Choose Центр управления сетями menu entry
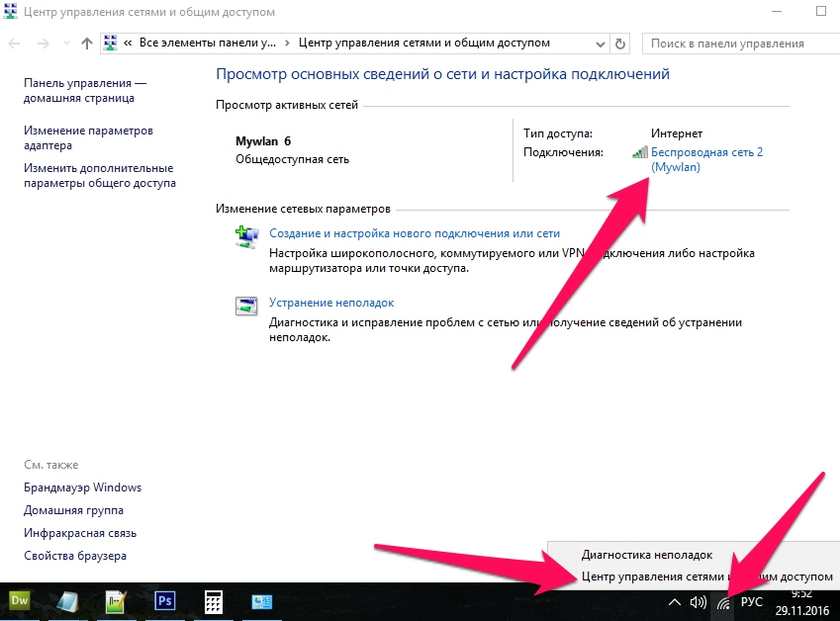This screenshot has width=840, height=621. [x=706, y=577]
